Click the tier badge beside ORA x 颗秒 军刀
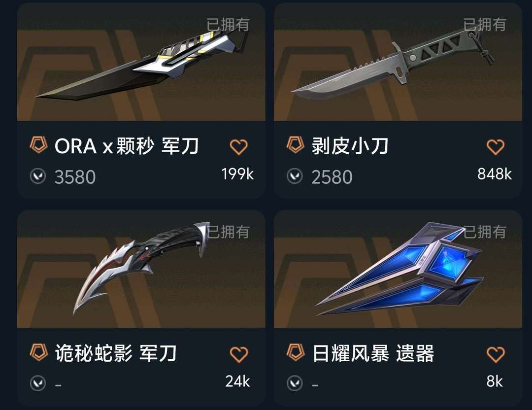 (x=38, y=145)
